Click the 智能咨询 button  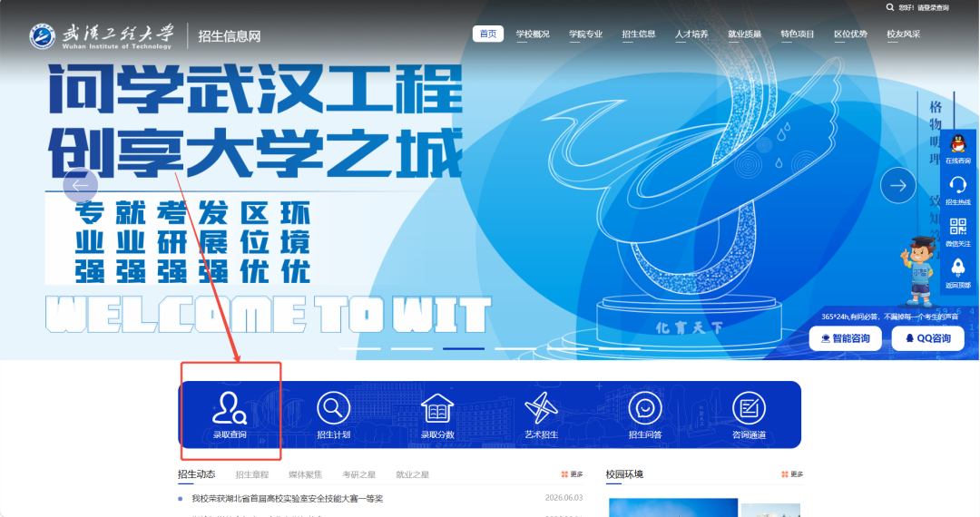(x=846, y=338)
